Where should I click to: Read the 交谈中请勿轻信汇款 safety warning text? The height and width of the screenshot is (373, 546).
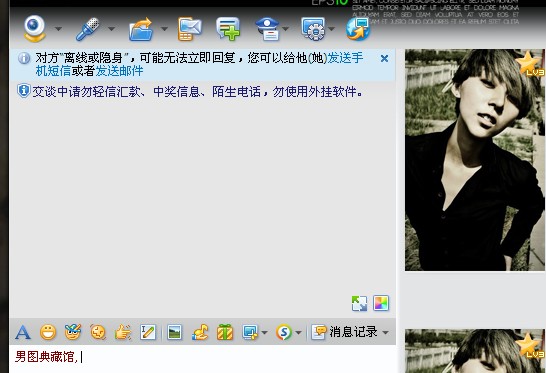(x=197, y=92)
